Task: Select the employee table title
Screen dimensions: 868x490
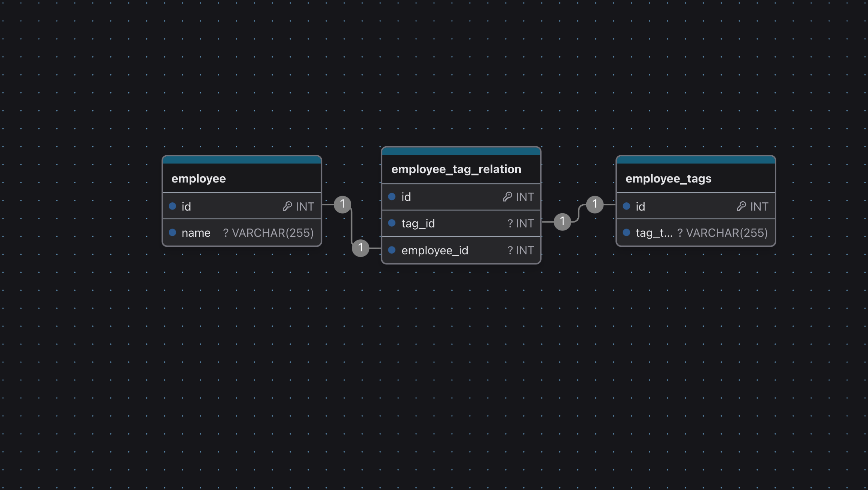Action: click(199, 178)
